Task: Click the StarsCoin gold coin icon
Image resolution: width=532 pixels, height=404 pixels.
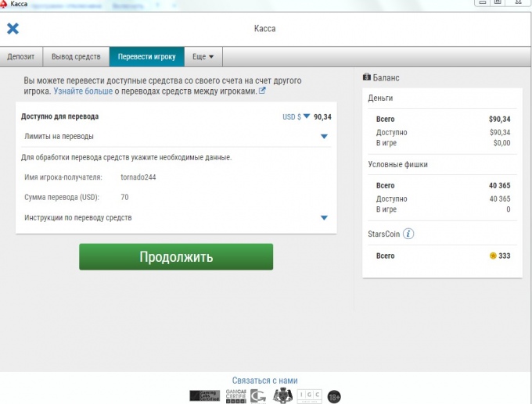Action: (493, 256)
